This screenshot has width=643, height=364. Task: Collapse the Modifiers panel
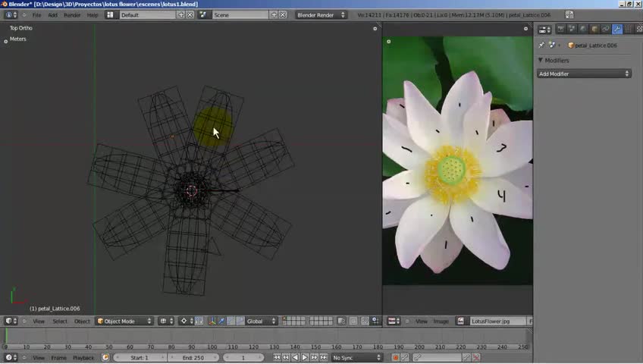(541, 60)
